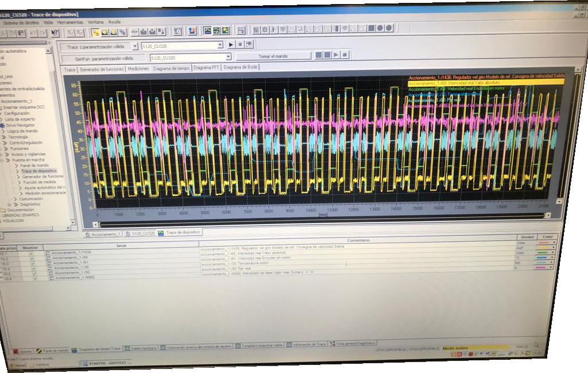The image size is (588, 373).
Task: Start the Trace 1 recording with play icon
Action: click(x=231, y=44)
